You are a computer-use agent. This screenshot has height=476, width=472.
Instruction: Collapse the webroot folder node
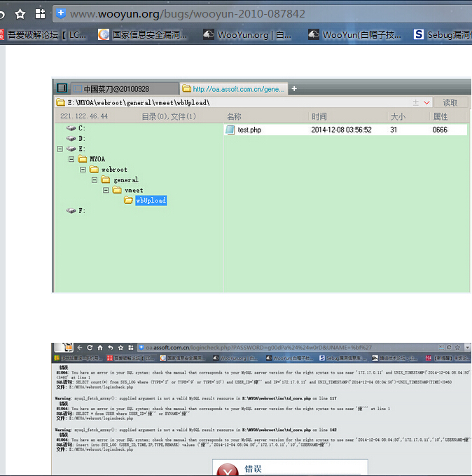coord(83,170)
